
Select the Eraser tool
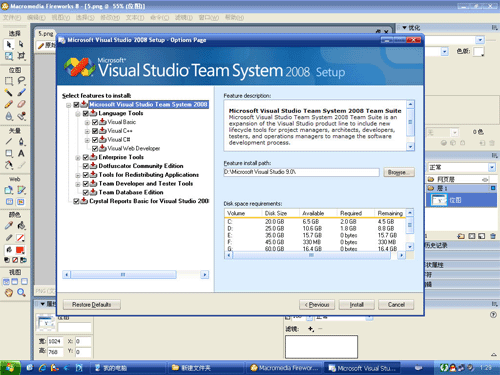[21, 104]
